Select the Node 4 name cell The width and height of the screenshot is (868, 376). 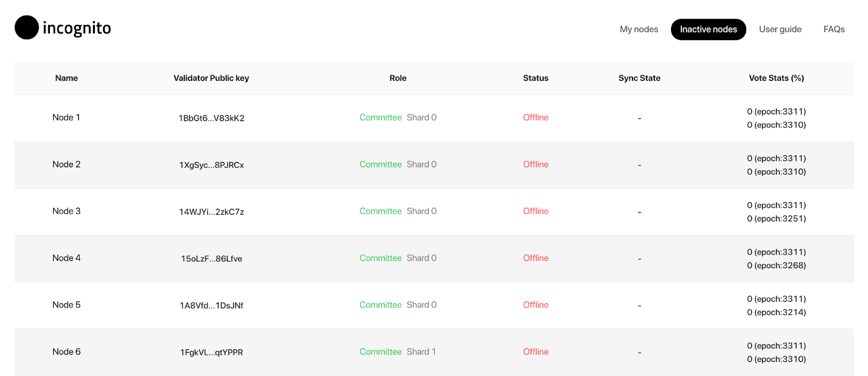click(66, 258)
